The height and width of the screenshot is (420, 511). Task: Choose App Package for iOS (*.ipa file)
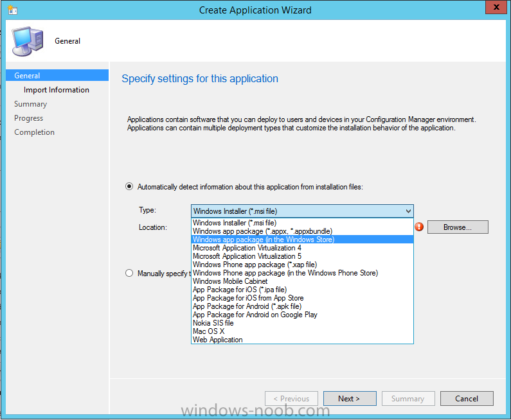pyautogui.click(x=302, y=290)
